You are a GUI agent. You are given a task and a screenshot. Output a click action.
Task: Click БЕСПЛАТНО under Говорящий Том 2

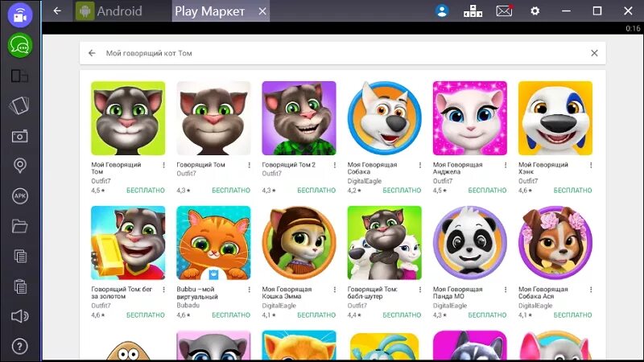click(316, 191)
